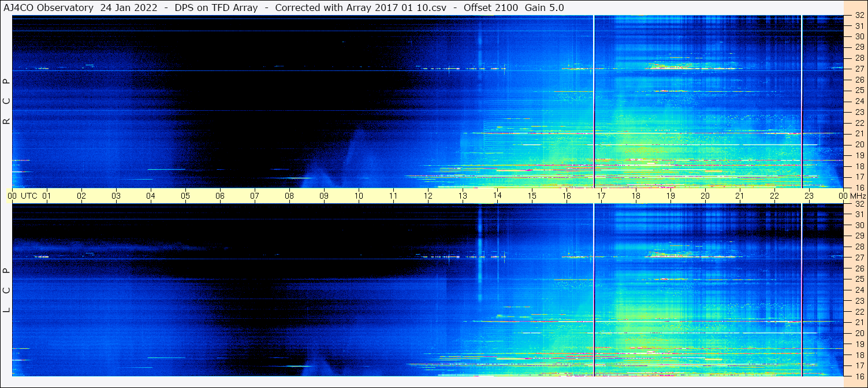Choose 21 MHz label in LCP panel
This screenshot has height=388, width=868.
859,322
